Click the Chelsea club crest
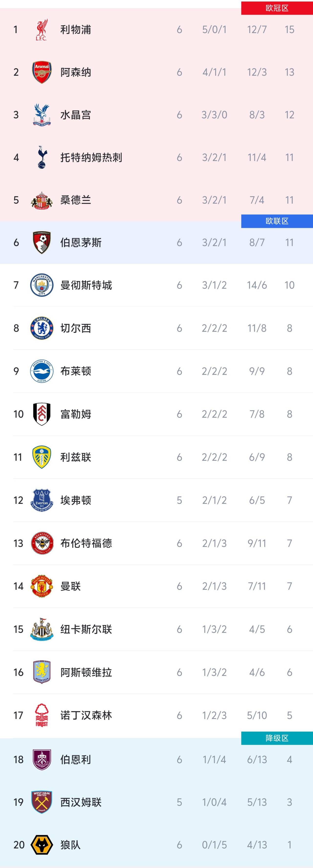313x868 pixels. (42, 328)
